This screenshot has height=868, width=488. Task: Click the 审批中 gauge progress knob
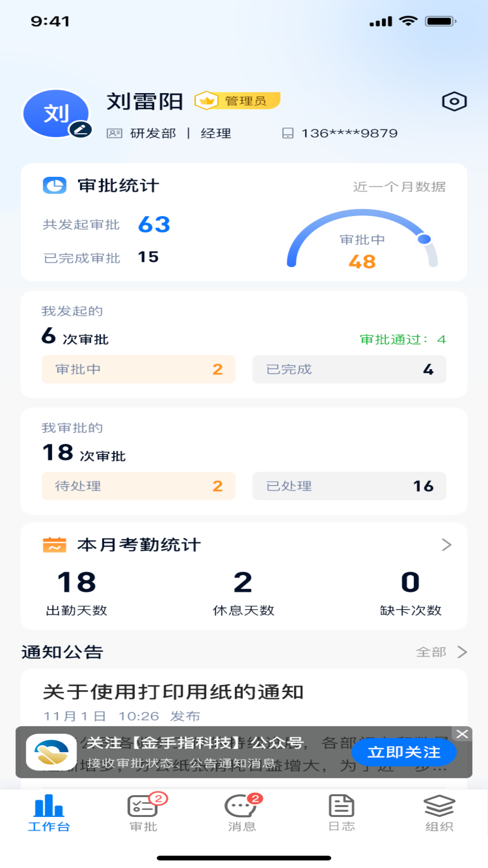click(x=424, y=239)
